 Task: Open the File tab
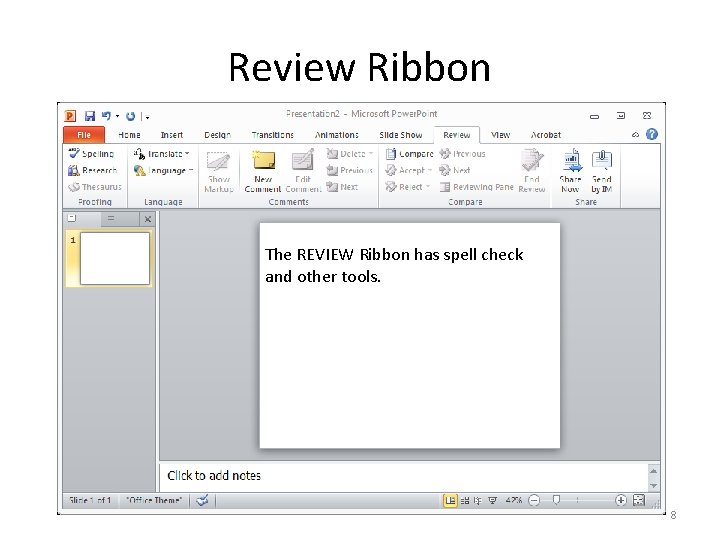[x=84, y=135]
